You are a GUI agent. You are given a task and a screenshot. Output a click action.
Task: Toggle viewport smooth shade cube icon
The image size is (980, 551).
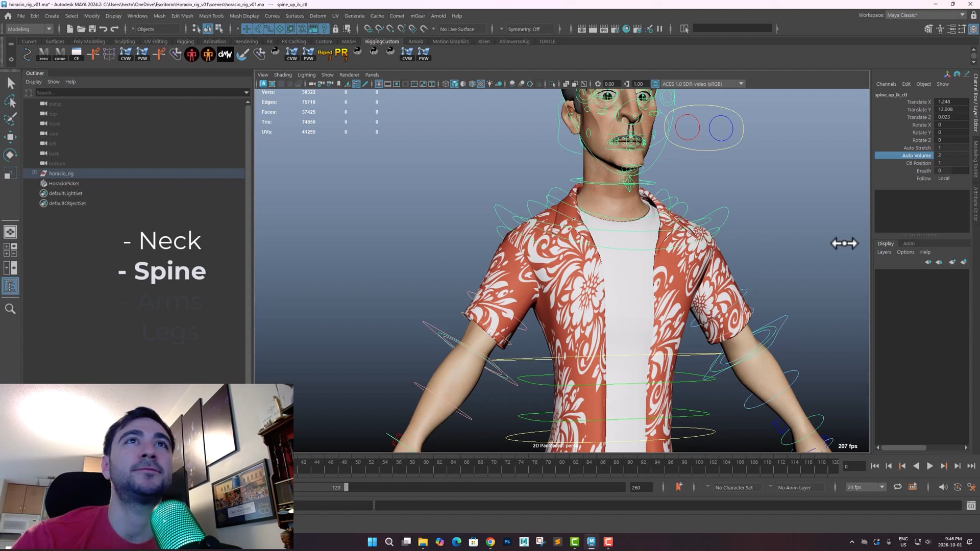pos(454,84)
